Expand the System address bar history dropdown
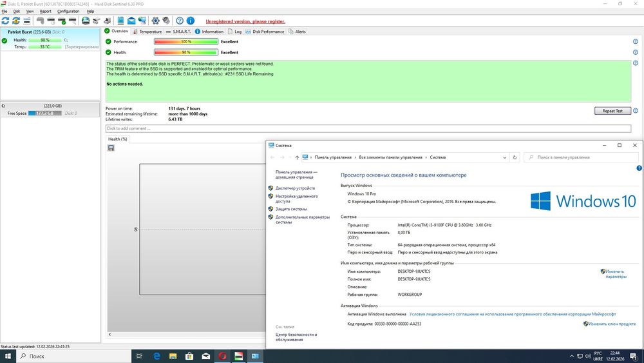The height and width of the screenshot is (363, 644). click(505, 157)
